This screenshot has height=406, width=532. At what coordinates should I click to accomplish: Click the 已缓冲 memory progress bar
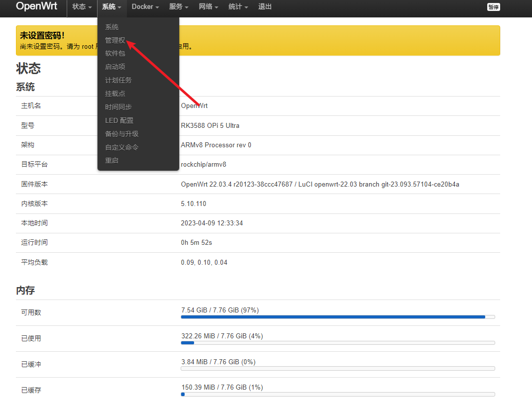338,368
